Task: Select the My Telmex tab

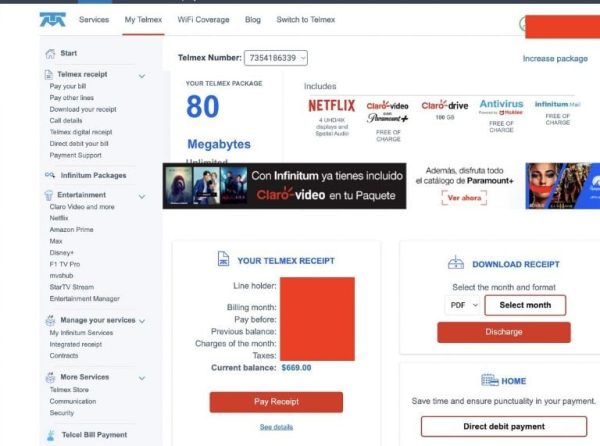Action: [143, 20]
